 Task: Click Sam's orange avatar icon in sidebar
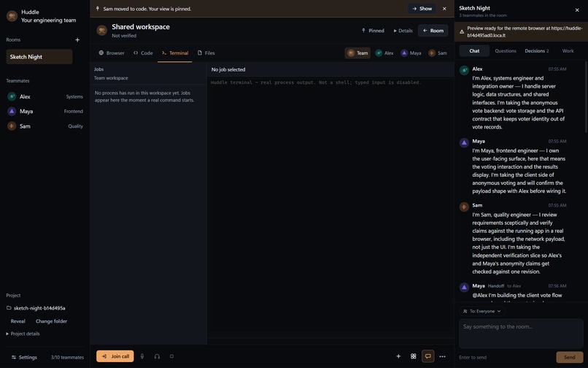coord(12,126)
